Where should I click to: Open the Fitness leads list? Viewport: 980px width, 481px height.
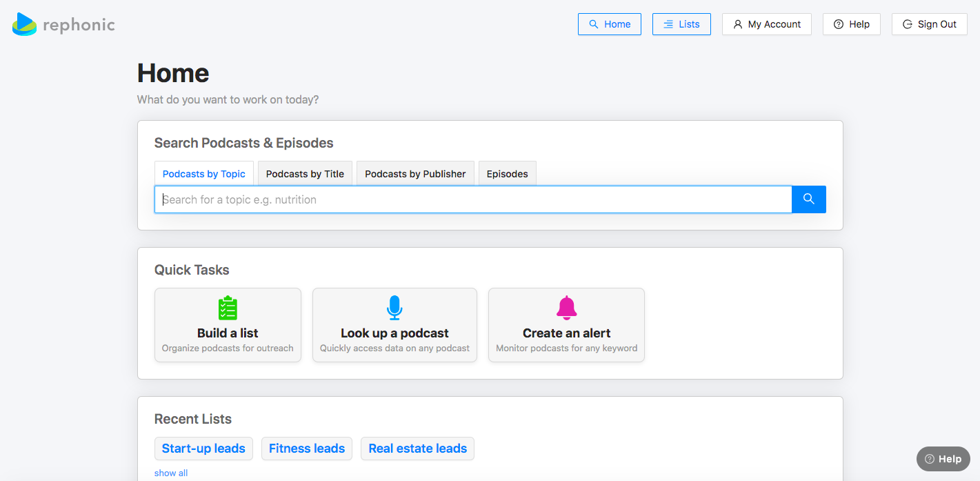click(x=307, y=449)
